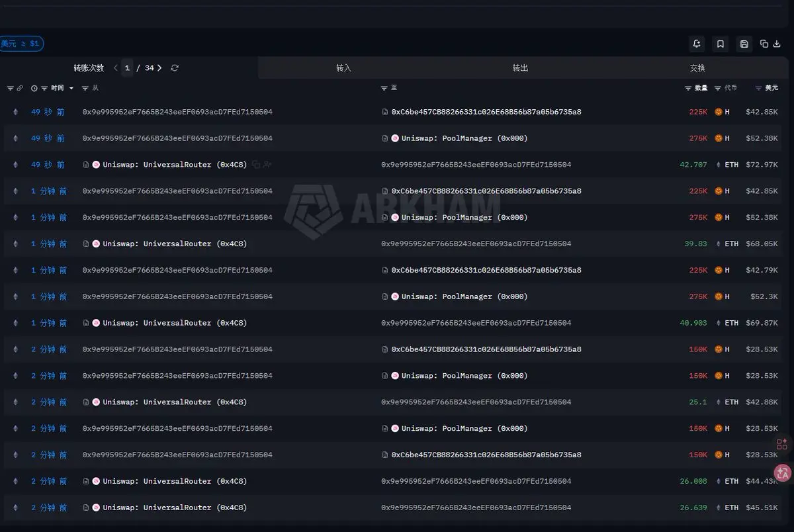Click the 美元 ≥ $1 filter chip
794x532 pixels.
(21, 44)
